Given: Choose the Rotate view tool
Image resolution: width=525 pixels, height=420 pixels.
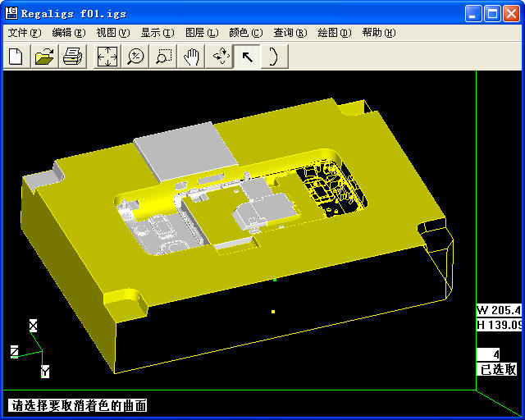Looking at the screenshot, I should (x=220, y=56).
